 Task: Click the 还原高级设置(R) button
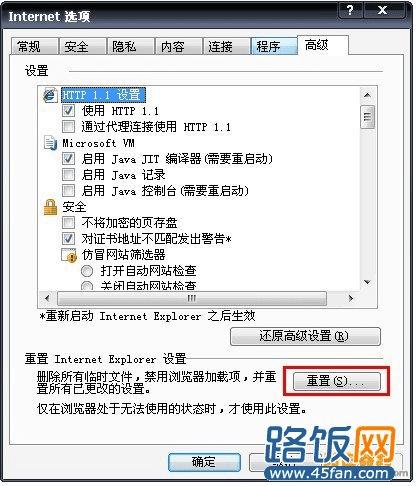[305, 336]
